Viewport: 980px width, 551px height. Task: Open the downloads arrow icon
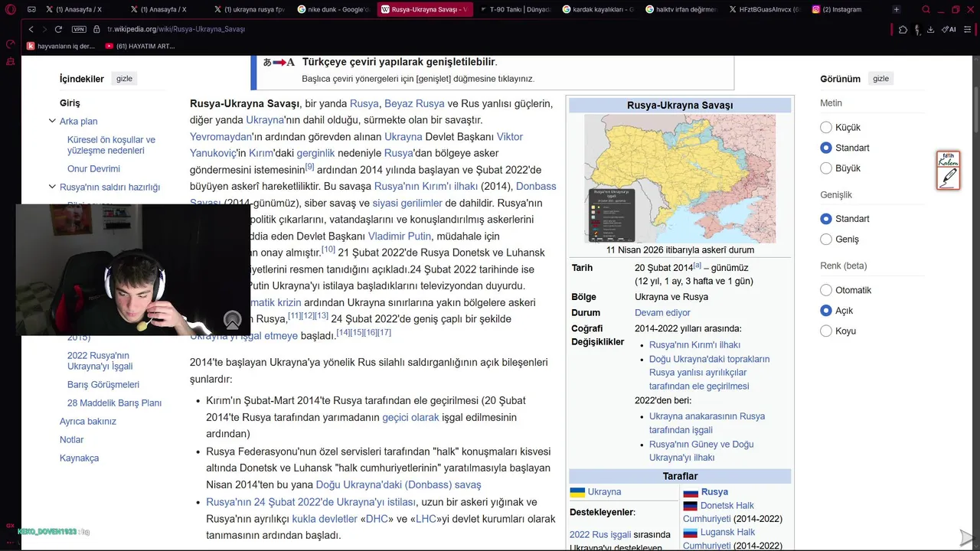[x=930, y=29]
